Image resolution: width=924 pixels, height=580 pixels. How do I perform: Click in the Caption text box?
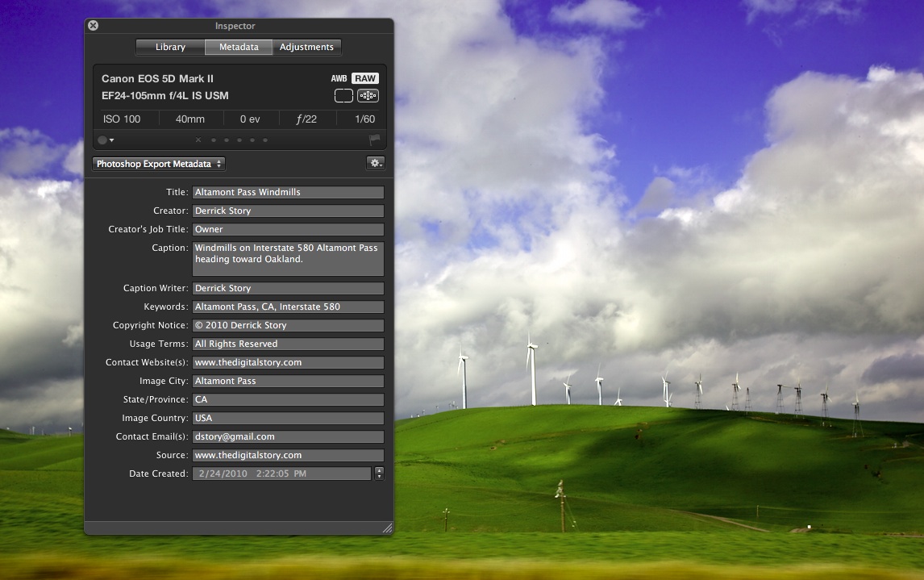tap(288, 259)
